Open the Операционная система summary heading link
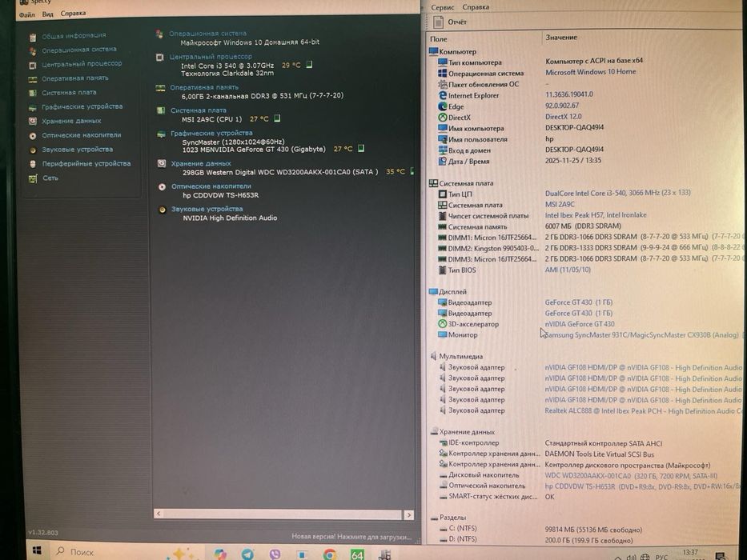Image resolution: width=747 pixels, height=560 pixels. point(207,34)
